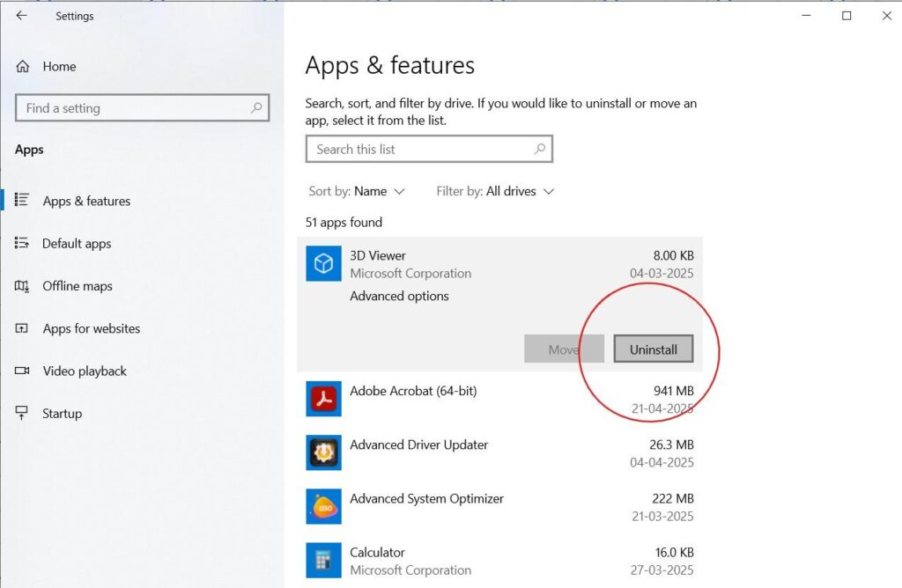Select Advanced Driver Updater in the list
The width and height of the screenshot is (902, 588).
pyautogui.click(x=499, y=453)
